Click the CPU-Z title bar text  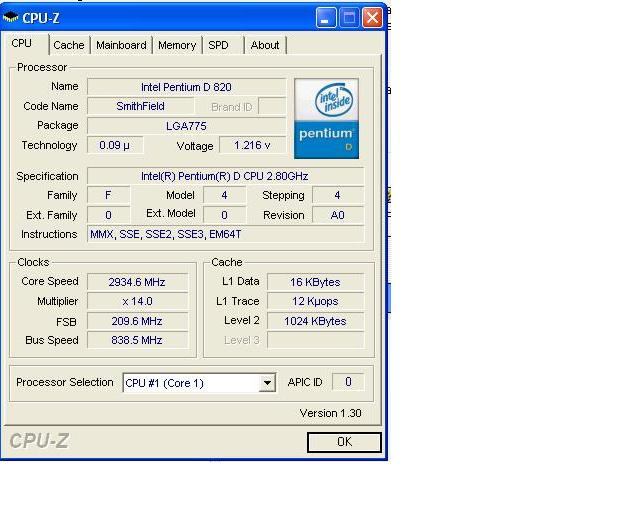[x=41, y=18]
